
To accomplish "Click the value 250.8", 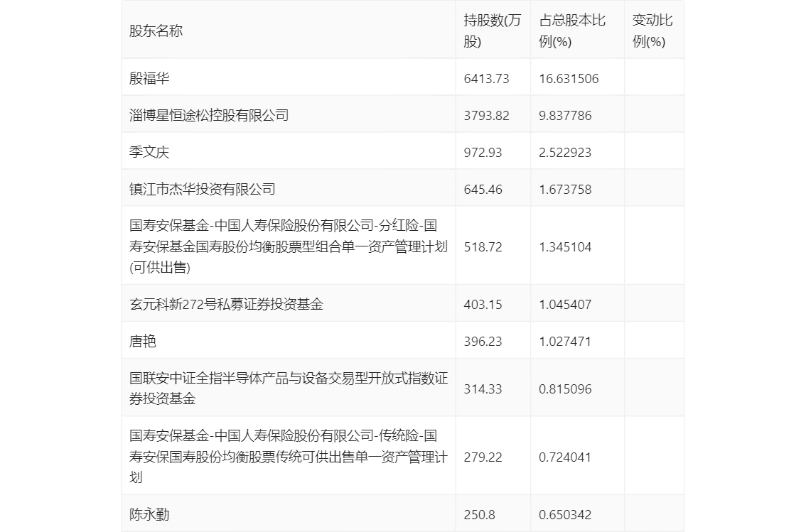I will pyautogui.click(x=479, y=514).
